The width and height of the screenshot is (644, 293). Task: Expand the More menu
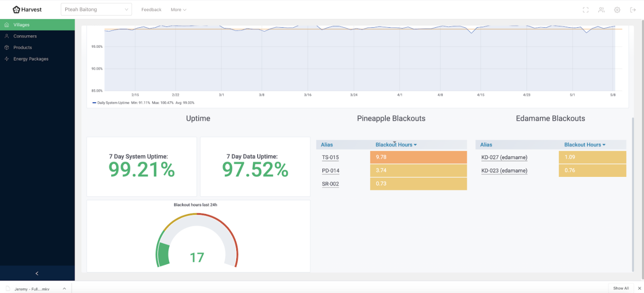point(178,10)
